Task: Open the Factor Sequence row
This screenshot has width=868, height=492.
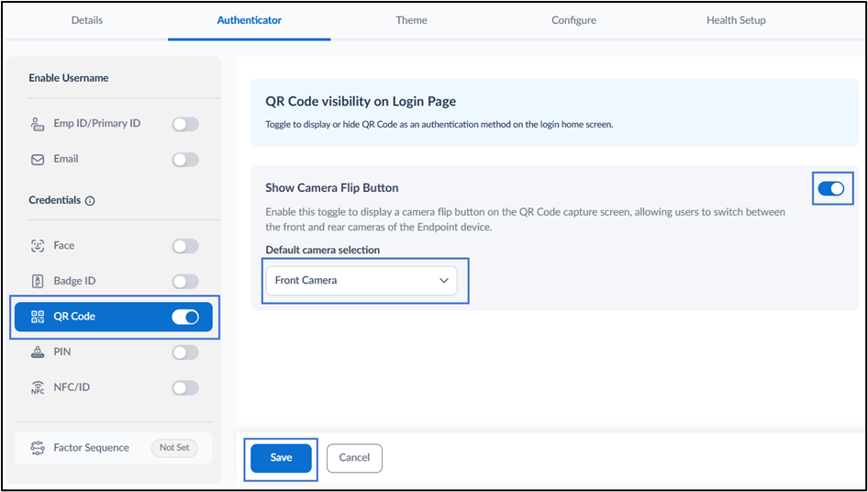Action: click(114, 448)
